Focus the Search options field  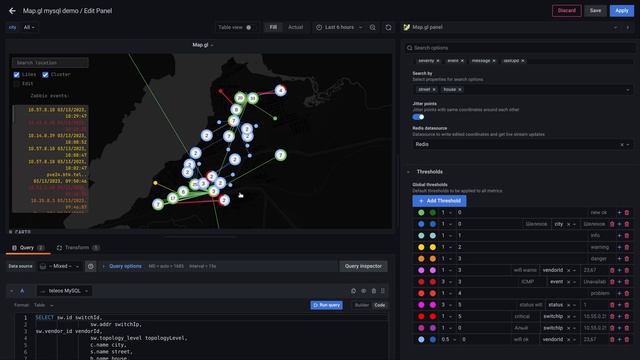point(520,48)
